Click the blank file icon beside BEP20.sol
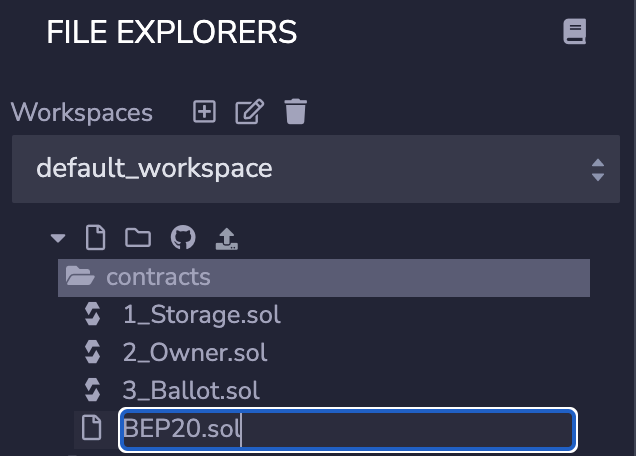Screen dimensions: 636x456 coord(92,429)
